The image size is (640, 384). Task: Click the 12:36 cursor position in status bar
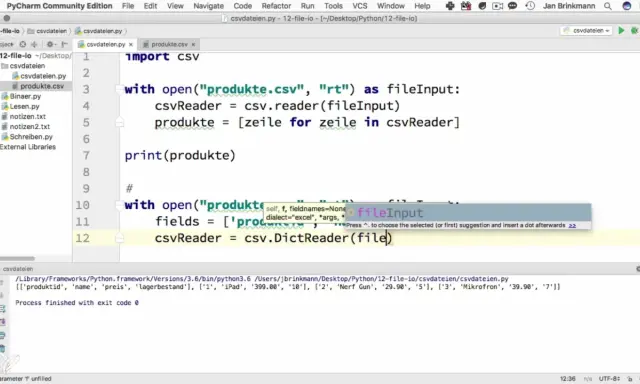point(568,379)
